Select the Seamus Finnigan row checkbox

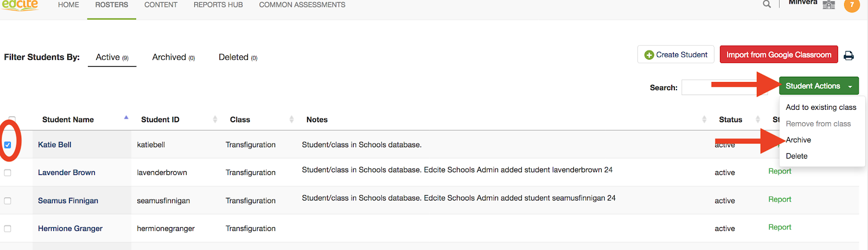(8, 201)
